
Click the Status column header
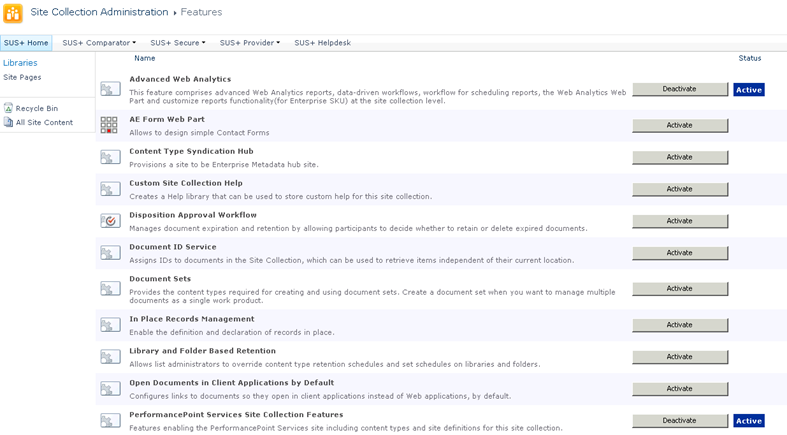(750, 58)
